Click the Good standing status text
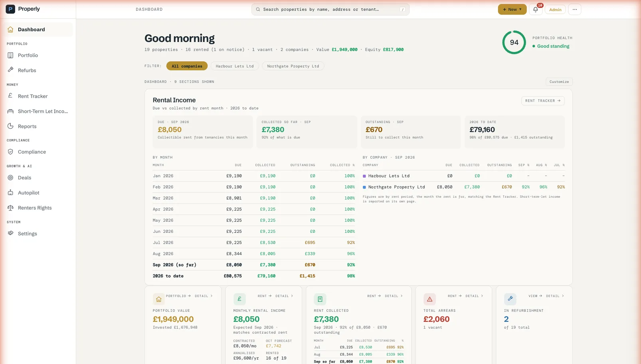Image resolution: width=641 pixels, height=364 pixels. 553,46
